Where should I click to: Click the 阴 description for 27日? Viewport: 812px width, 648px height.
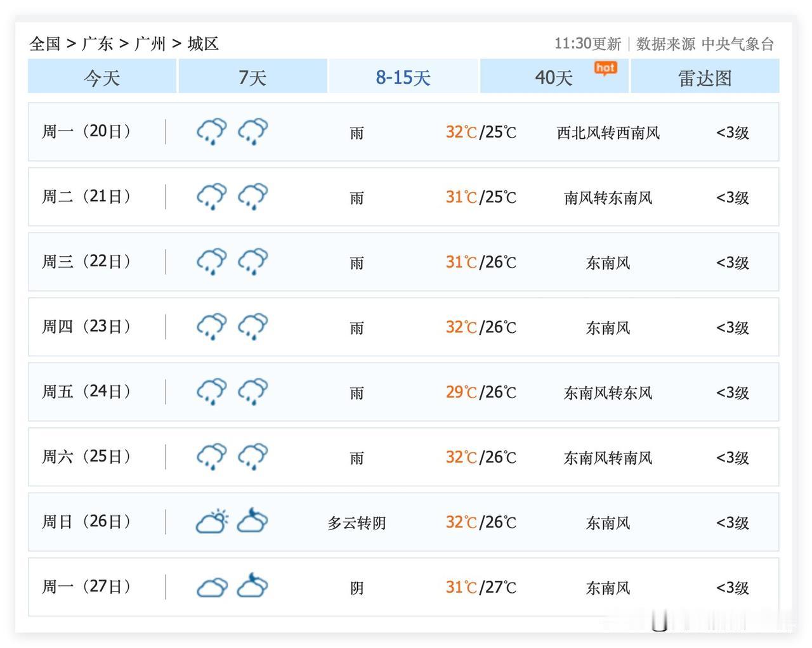tap(357, 588)
